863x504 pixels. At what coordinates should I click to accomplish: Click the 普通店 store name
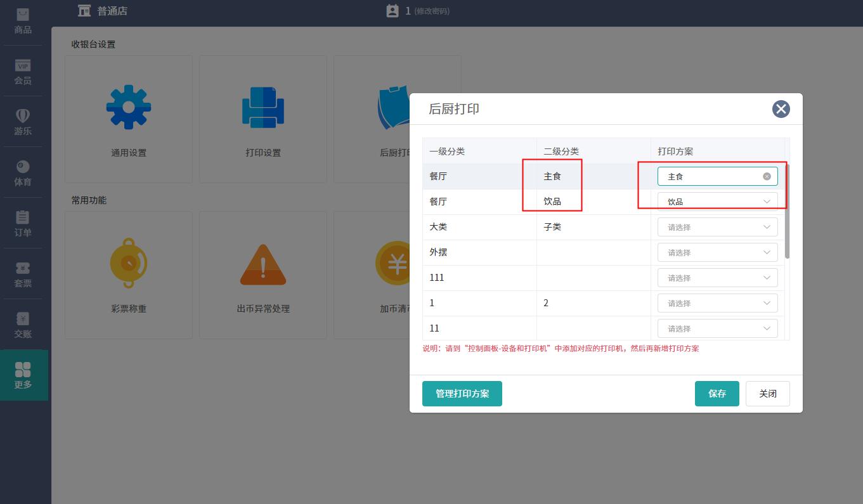[x=112, y=11]
